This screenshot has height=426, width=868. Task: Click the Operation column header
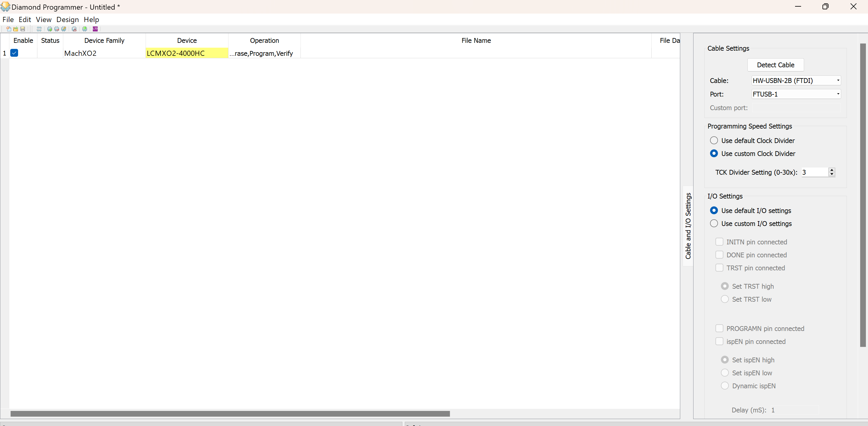(264, 40)
